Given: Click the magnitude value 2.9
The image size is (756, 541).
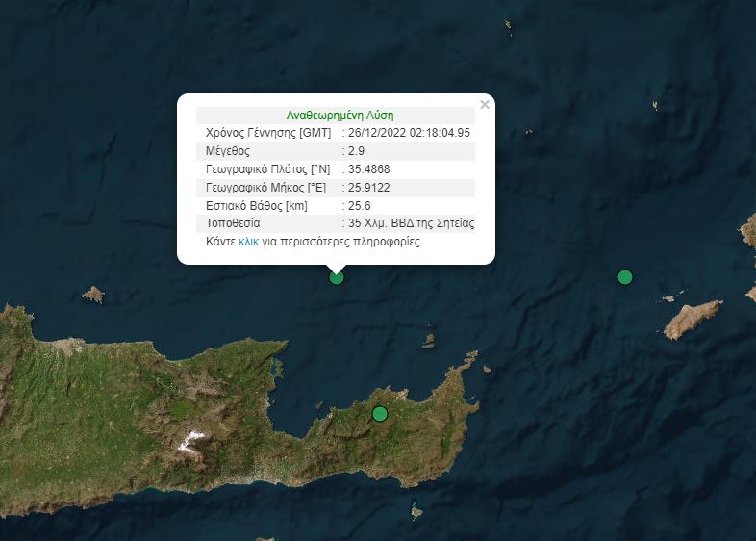Looking at the screenshot, I should [x=356, y=151].
